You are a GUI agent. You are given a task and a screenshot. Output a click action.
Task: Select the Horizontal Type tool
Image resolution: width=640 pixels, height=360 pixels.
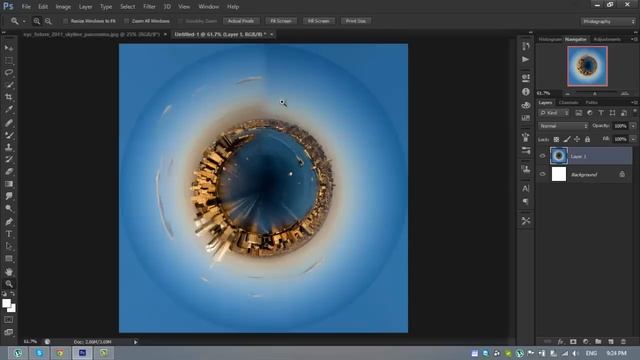[9, 234]
